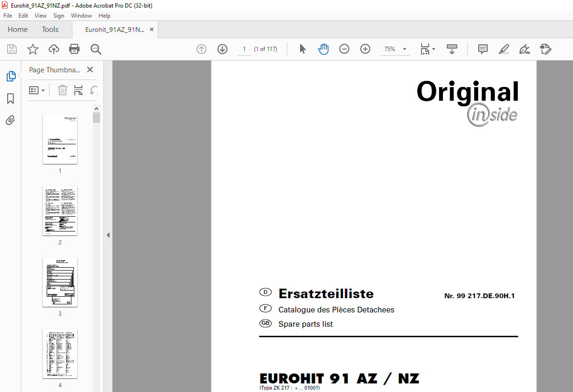Switch to the Home tab
Viewport: 573px width, 392px height.
tap(18, 30)
